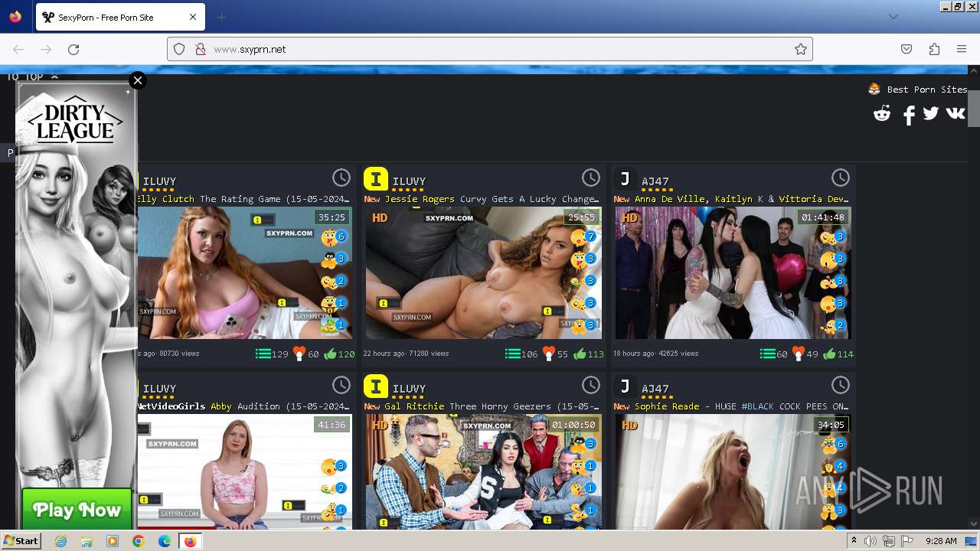Open the video thumbnail with duration 01:00:50
Screen dimensions: 980x551
point(483,471)
